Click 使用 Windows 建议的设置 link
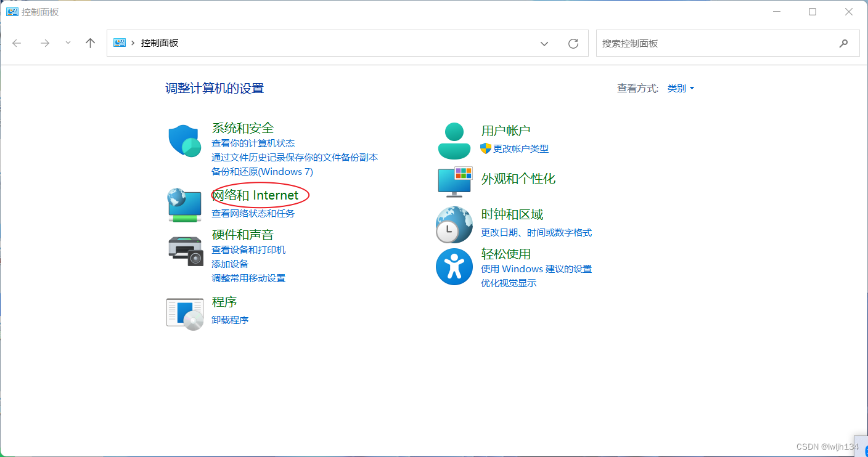Viewport: 868px width, 457px height. click(x=536, y=269)
